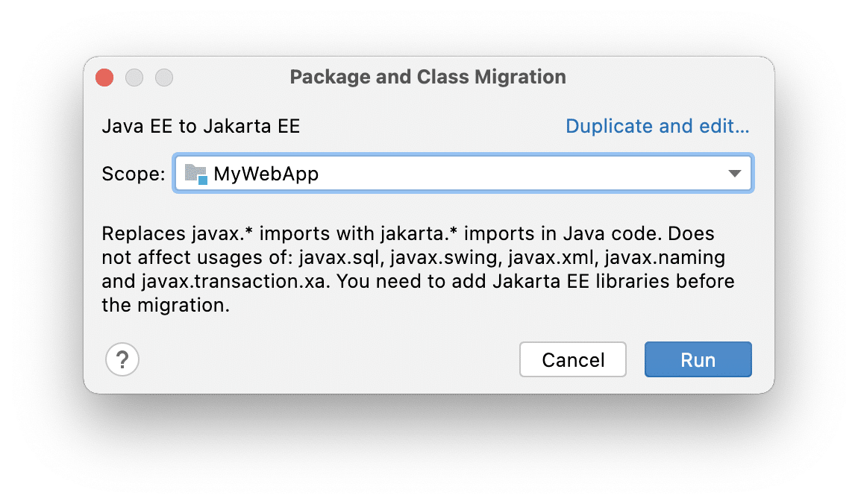
Task: Click 'the migration.' at the description's end
Action: [x=166, y=305]
